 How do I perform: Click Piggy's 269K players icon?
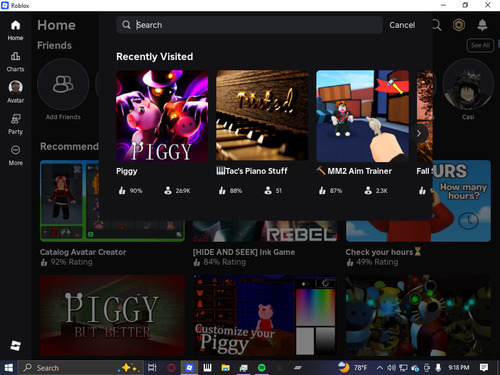pyautogui.click(x=168, y=191)
